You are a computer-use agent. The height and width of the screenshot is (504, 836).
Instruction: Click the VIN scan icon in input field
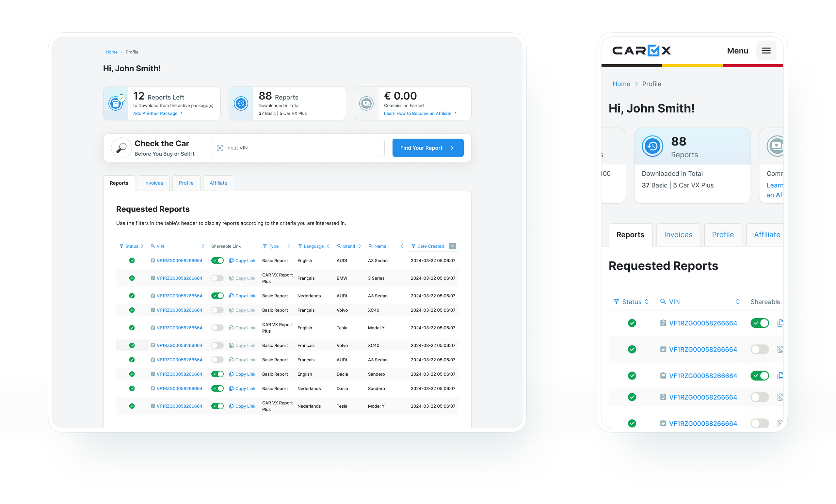(x=219, y=148)
